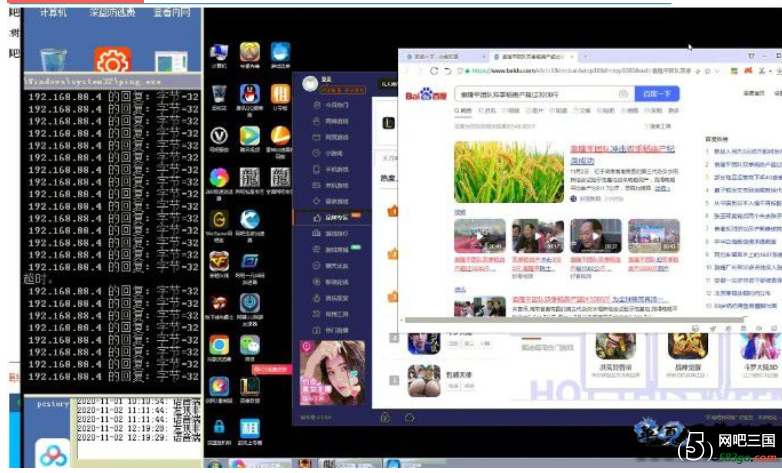Click the red promotional tag near the WeChat icon
Image resolution: width=782 pixels, height=473 pixels.
[x=271, y=370]
